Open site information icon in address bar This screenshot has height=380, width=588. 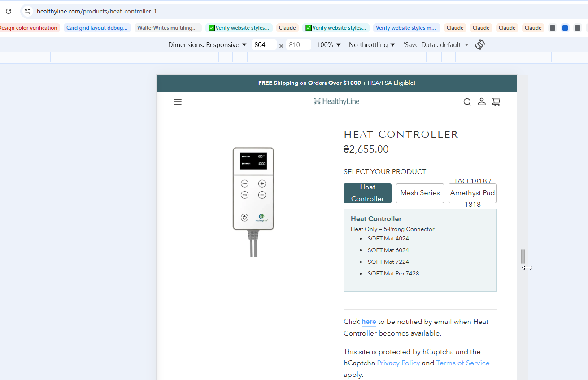[x=27, y=11]
